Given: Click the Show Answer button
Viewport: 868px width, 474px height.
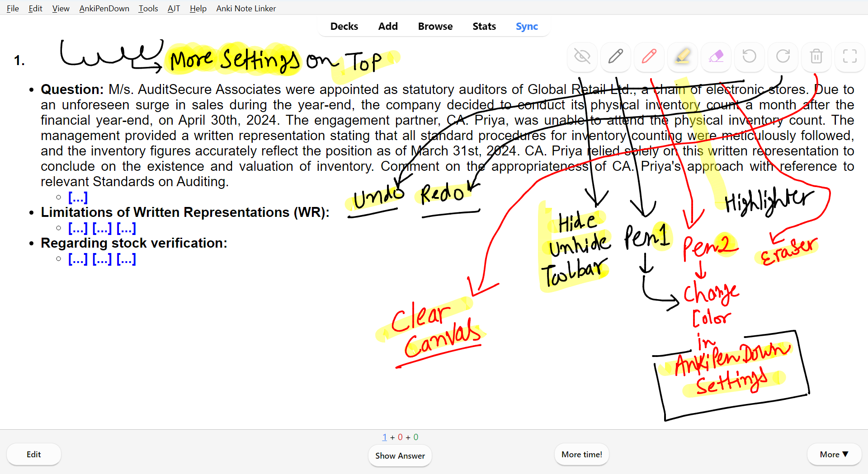Looking at the screenshot, I should pos(400,455).
